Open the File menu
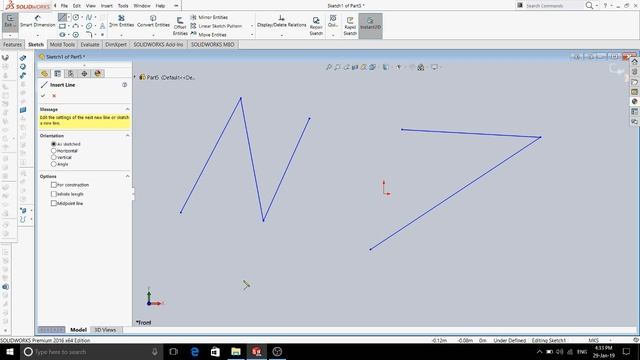The width and height of the screenshot is (640, 360). (x=64, y=6)
